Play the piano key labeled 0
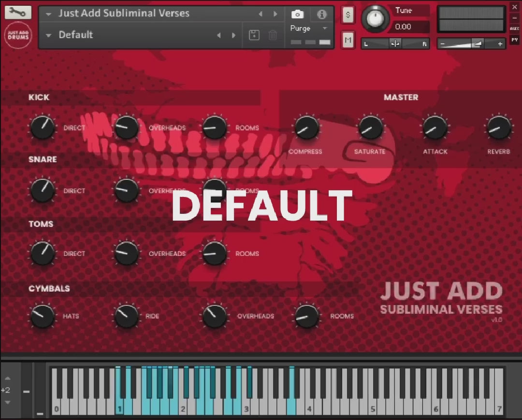522x420 pixels. 56,407
